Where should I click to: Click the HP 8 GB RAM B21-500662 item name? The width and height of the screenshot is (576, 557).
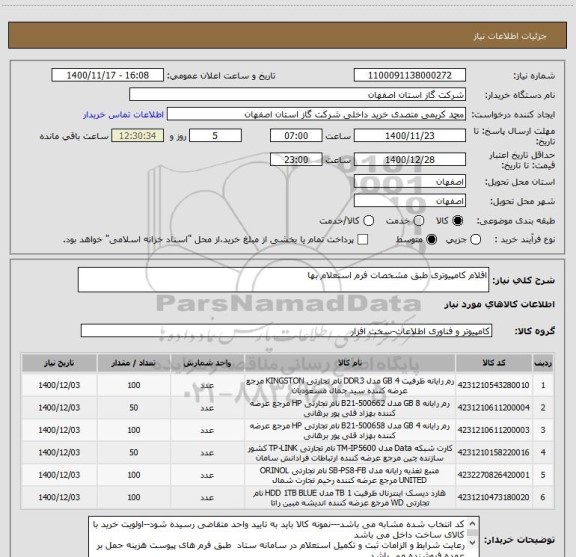pyautogui.click(x=350, y=408)
